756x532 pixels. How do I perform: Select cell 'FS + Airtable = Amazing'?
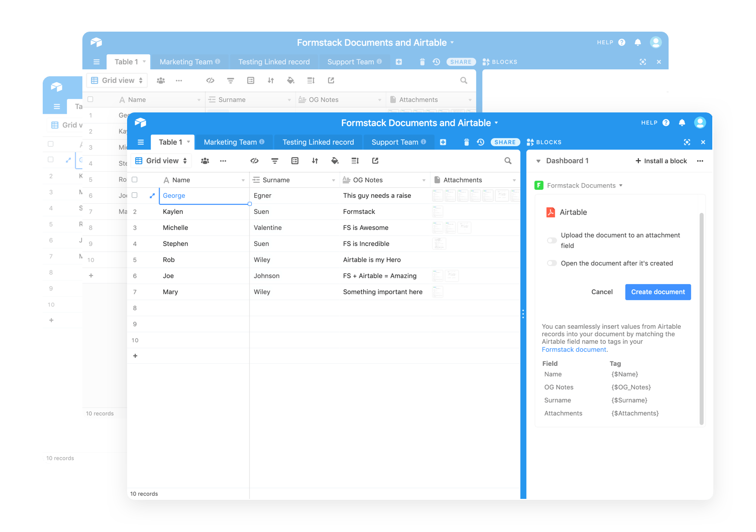(385, 276)
